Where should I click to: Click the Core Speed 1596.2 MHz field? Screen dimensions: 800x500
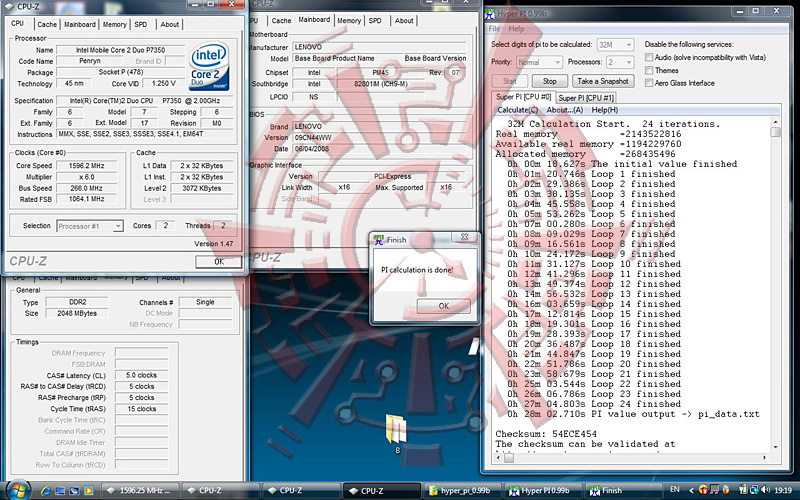point(86,166)
